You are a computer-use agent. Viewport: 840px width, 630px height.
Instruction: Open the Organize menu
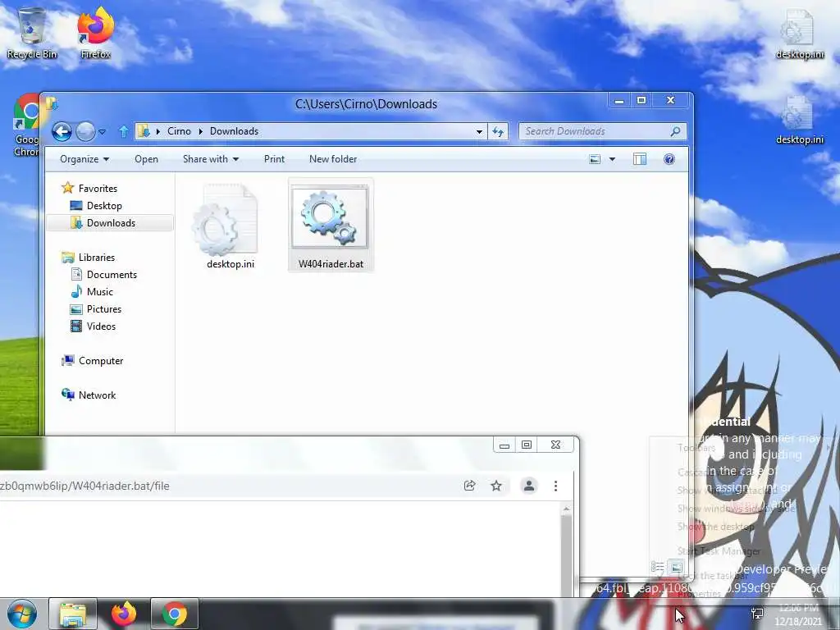(84, 159)
